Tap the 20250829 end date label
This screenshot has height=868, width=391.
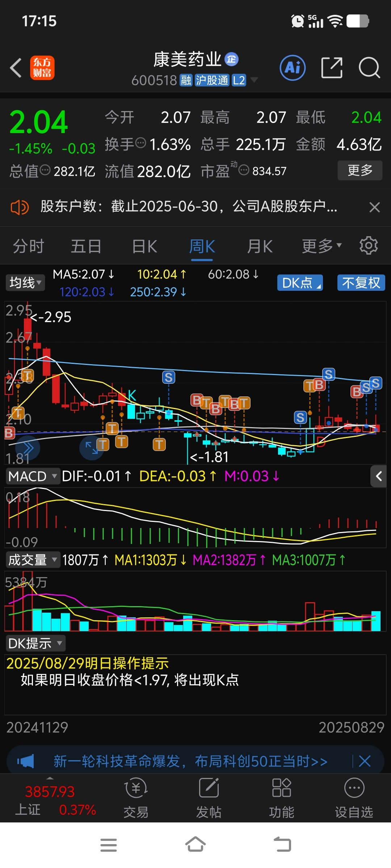(351, 727)
